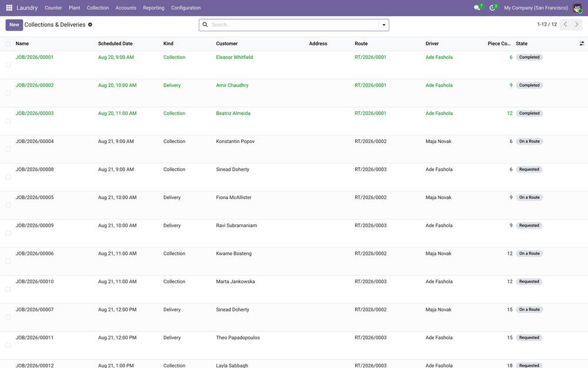Click On a Route badge for JOB/2026/00004

coord(529,141)
